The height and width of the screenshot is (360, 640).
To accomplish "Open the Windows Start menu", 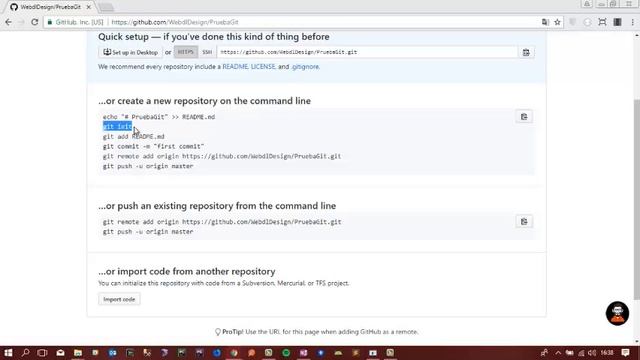I will pyautogui.click(x=8, y=353).
